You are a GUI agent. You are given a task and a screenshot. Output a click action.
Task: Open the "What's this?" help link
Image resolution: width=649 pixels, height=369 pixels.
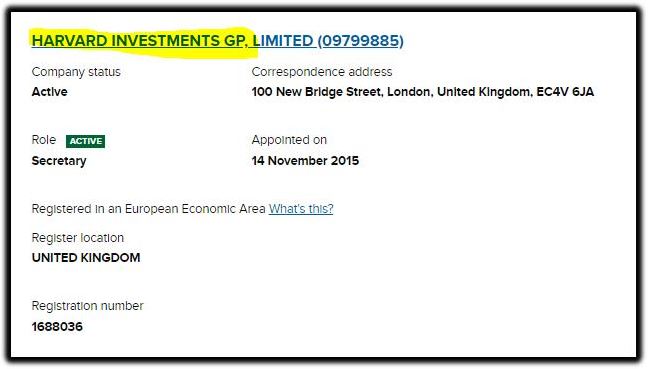pyautogui.click(x=301, y=208)
